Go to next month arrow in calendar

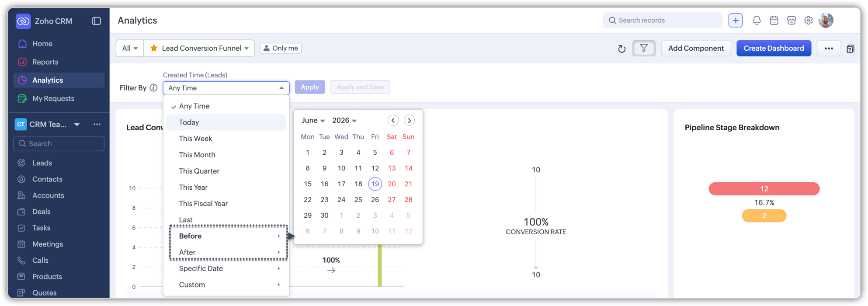[x=409, y=120]
